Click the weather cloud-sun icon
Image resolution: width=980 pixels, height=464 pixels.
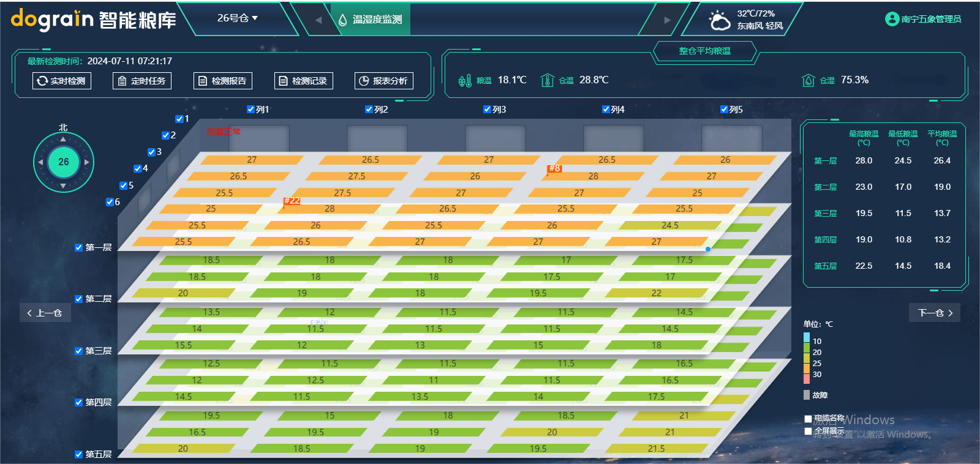[720, 20]
